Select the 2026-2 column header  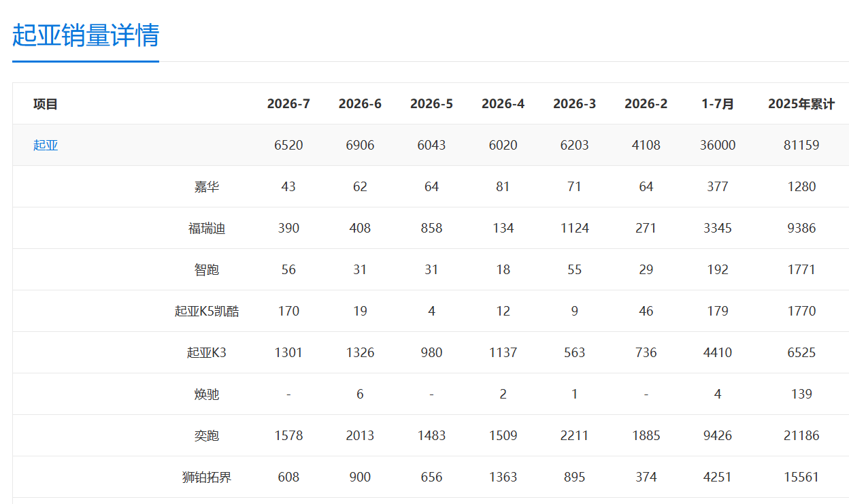click(646, 104)
